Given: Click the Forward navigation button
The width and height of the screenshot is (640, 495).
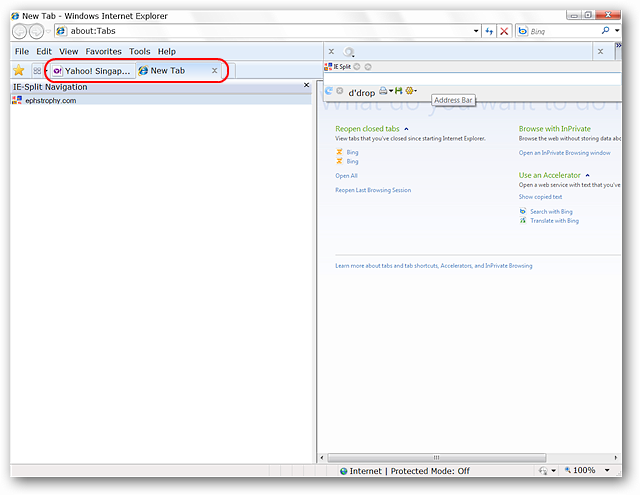Looking at the screenshot, I should [x=36, y=31].
